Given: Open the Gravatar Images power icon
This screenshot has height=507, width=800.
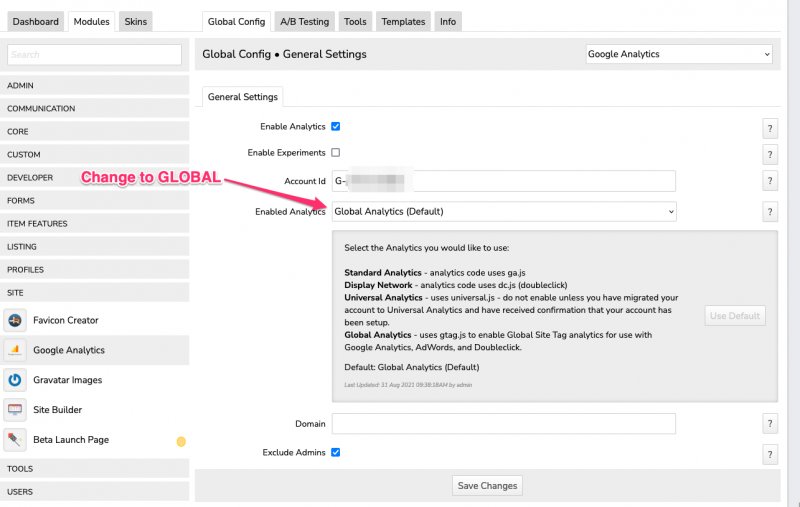Looking at the screenshot, I should click(x=15, y=380).
